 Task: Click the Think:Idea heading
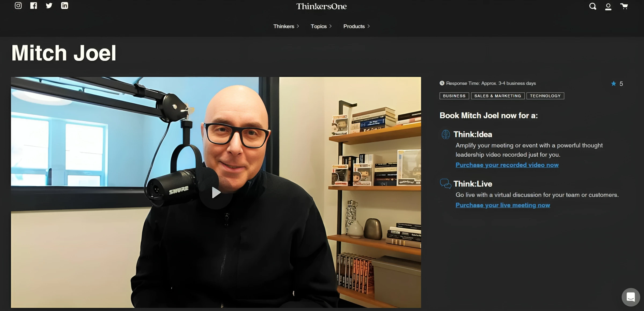point(473,134)
